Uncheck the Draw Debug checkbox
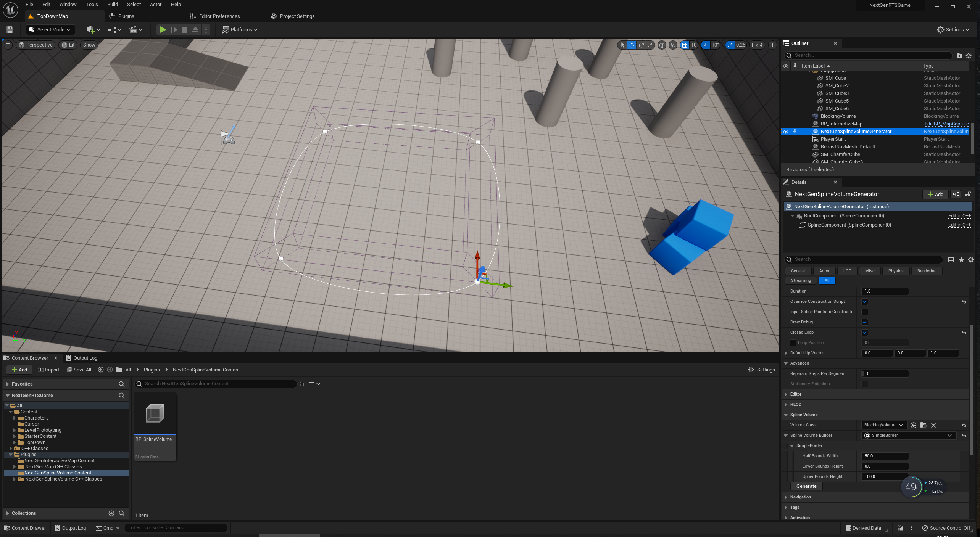Image resolution: width=980 pixels, height=537 pixels. tap(865, 322)
